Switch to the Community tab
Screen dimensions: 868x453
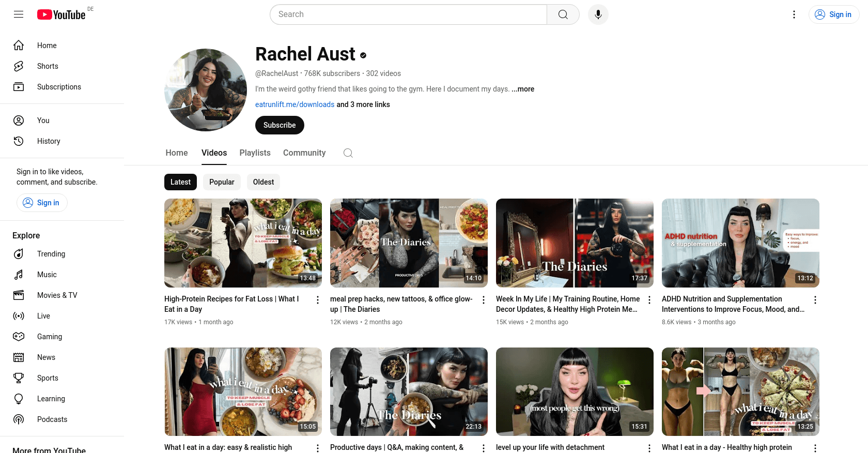click(304, 153)
